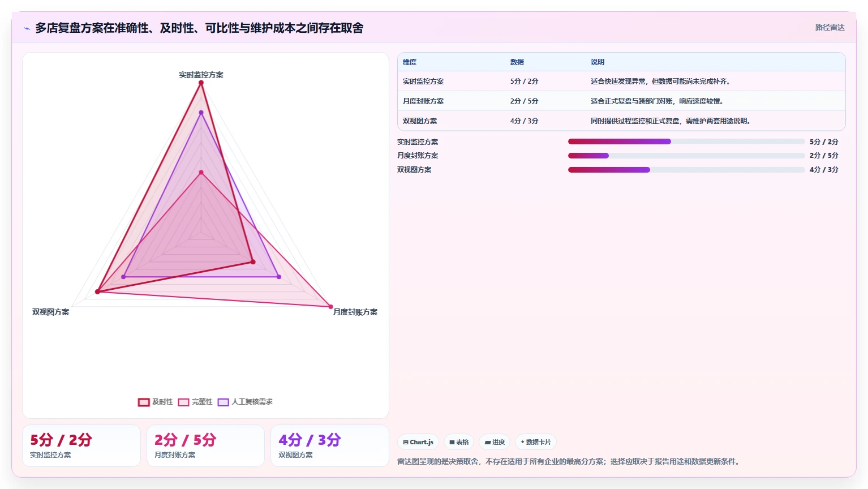
Task: Click the description starting 同时提供过程监控
Action: (672, 121)
